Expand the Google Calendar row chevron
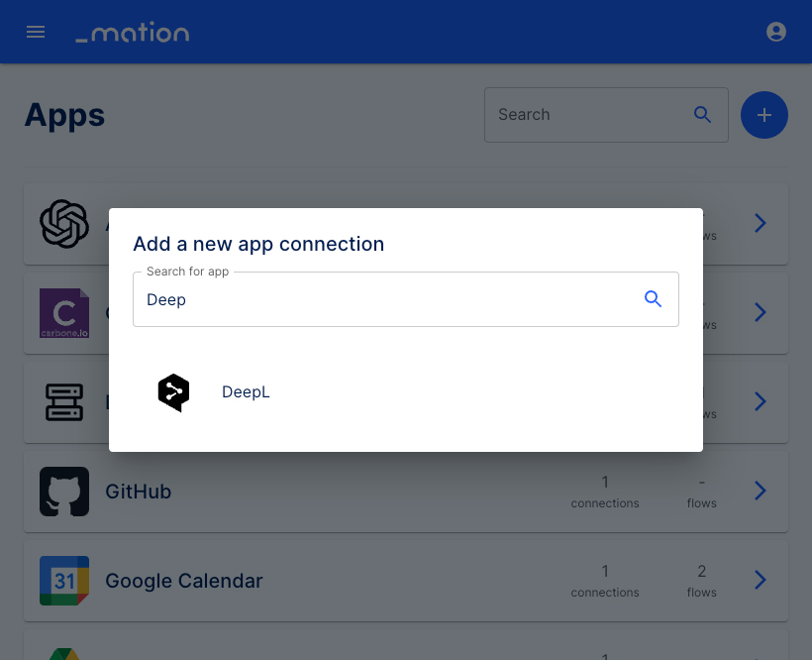The image size is (812, 660). click(761, 580)
